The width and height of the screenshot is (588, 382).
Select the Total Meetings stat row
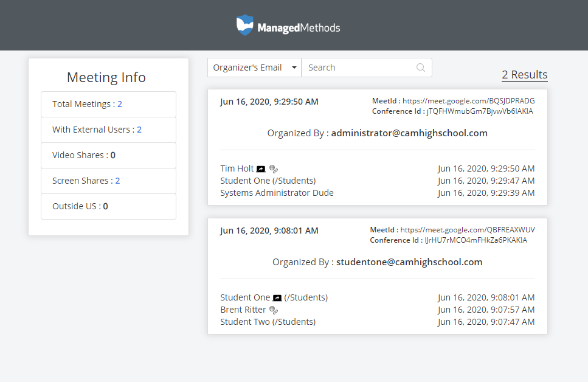point(108,104)
